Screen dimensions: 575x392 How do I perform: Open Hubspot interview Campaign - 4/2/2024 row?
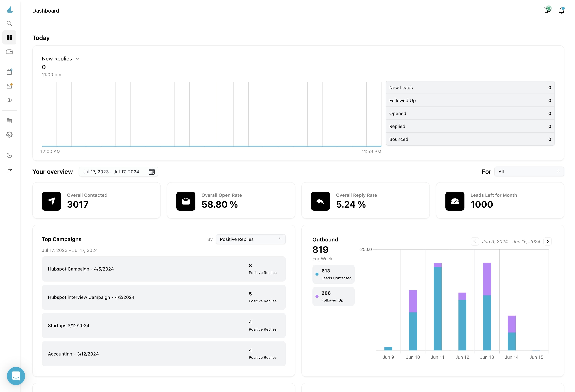coord(164,297)
